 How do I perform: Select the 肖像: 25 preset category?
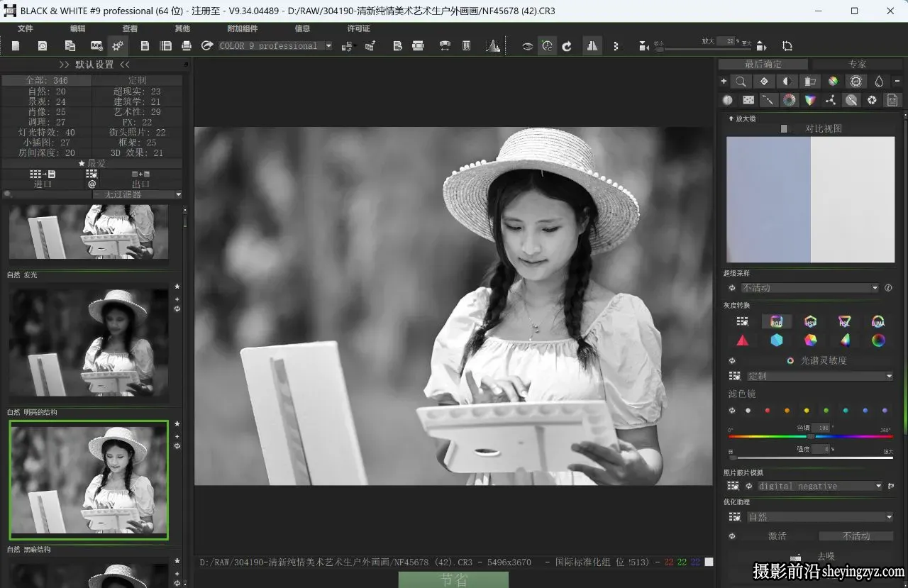pos(47,112)
